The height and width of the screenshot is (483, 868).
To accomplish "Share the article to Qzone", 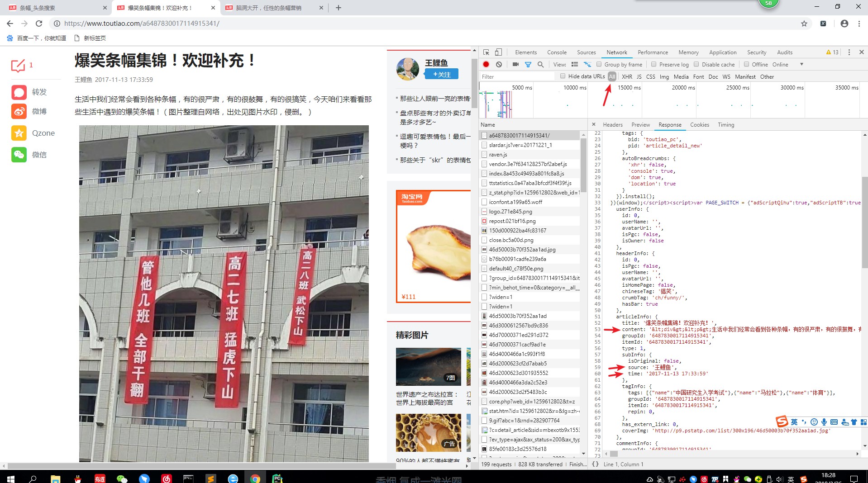I will click(x=19, y=133).
